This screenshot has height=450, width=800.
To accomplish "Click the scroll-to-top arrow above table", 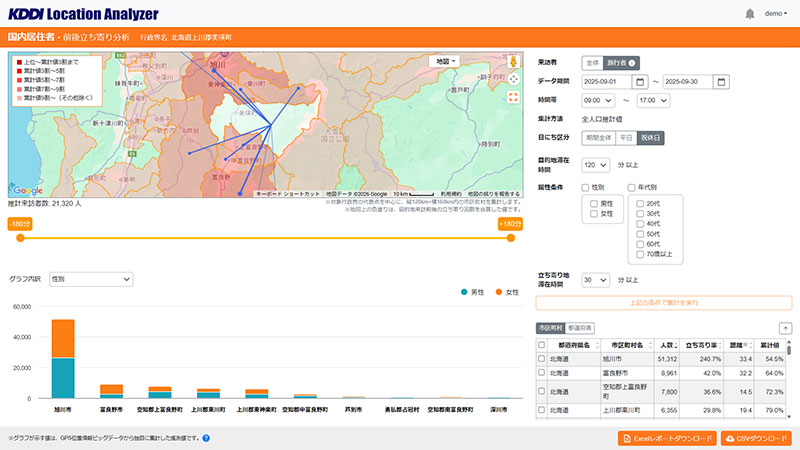I will tap(785, 328).
